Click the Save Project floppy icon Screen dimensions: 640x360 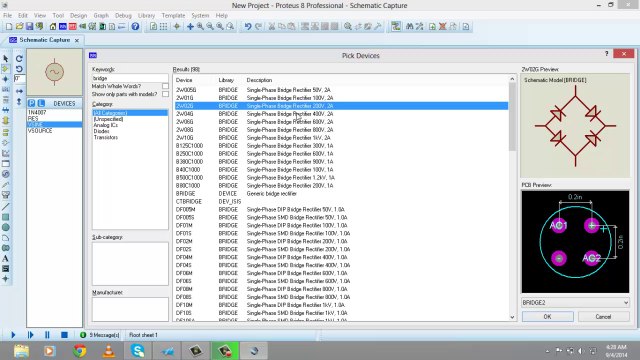(29, 27)
